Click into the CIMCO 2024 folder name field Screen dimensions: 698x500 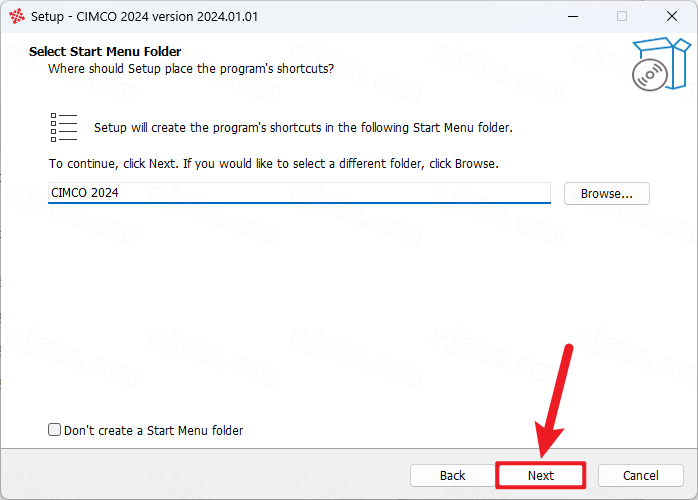point(299,193)
